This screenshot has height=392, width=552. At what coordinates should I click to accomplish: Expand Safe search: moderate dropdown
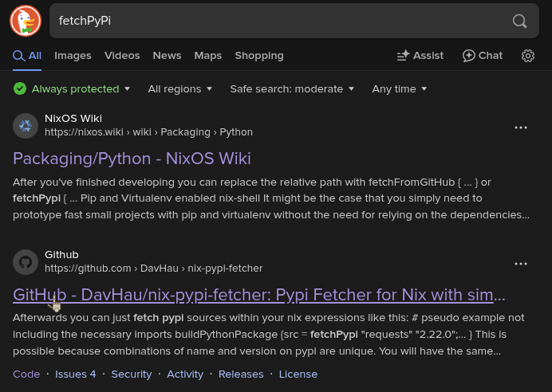click(292, 89)
